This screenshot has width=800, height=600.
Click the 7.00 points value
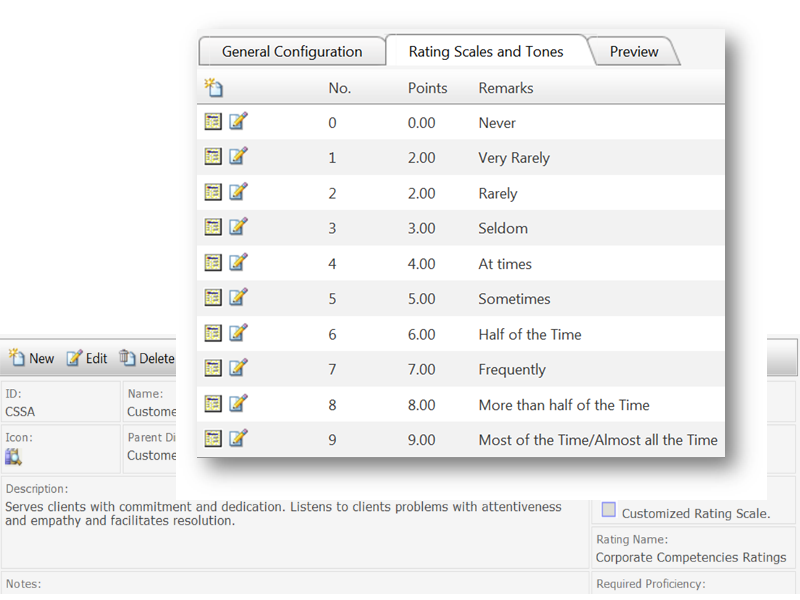click(x=421, y=369)
